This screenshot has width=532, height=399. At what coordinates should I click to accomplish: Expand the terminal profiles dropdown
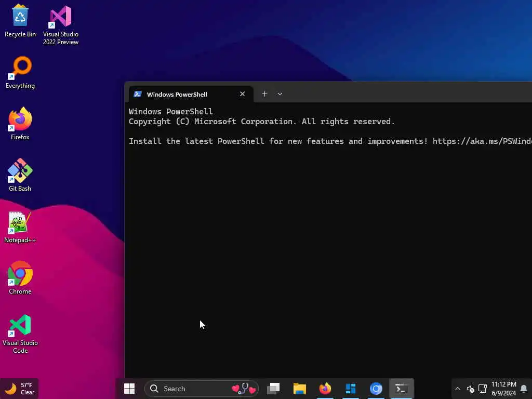280,94
